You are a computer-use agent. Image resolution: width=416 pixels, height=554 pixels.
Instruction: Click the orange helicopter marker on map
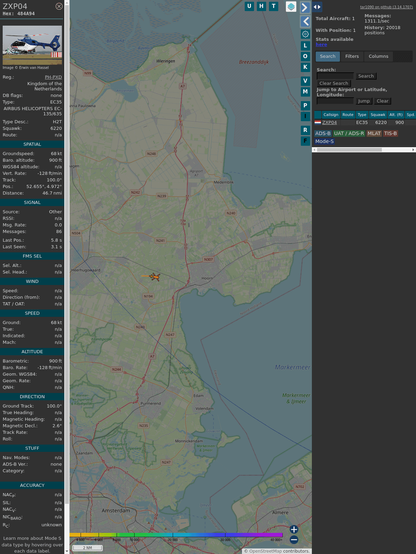(x=154, y=277)
